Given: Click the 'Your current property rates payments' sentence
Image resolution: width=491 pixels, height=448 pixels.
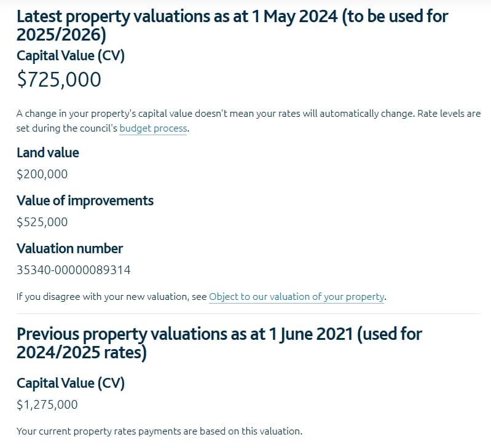Looking at the screenshot, I should (159, 431).
